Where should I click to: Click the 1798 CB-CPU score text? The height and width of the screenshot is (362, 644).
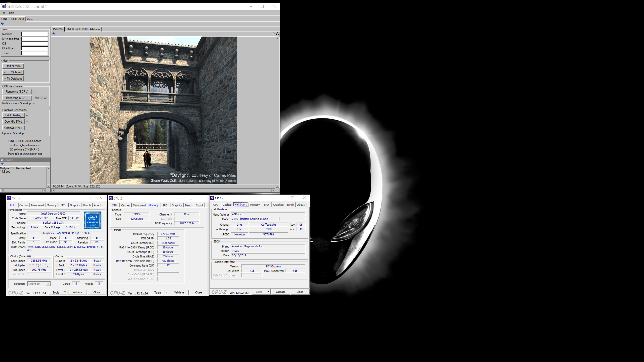click(x=40, y=98)
